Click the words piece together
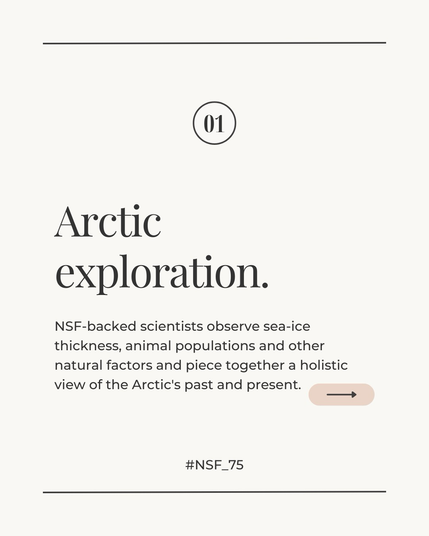The width and height of the screenshot is (429, 536). 235,366
